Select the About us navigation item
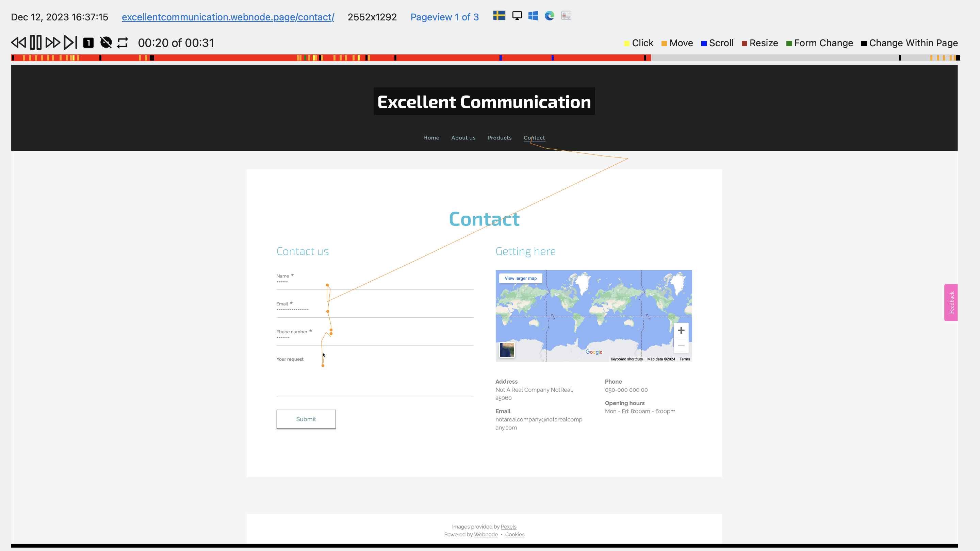Viewport: 980px width, 551px height. (463, 138)
